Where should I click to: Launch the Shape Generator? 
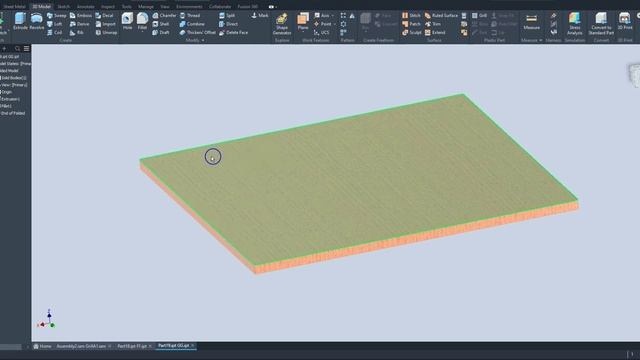[282, 24]
